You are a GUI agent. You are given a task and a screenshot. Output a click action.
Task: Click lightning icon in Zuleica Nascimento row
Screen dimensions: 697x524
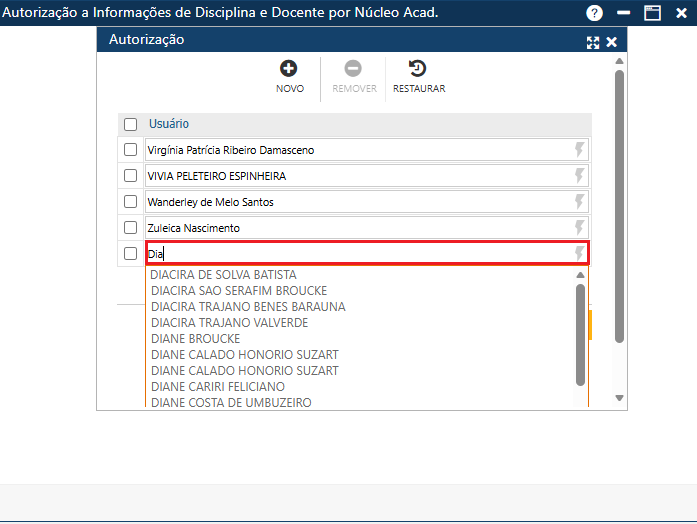578,228
